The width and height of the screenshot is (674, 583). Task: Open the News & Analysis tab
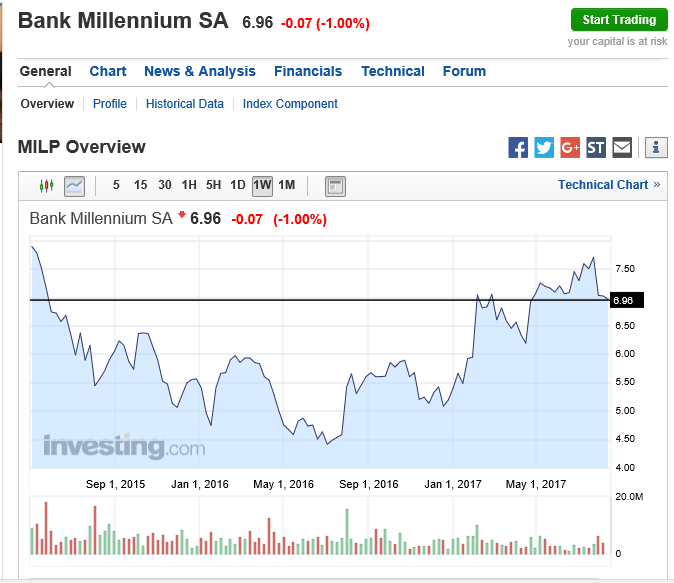(200, 71)
